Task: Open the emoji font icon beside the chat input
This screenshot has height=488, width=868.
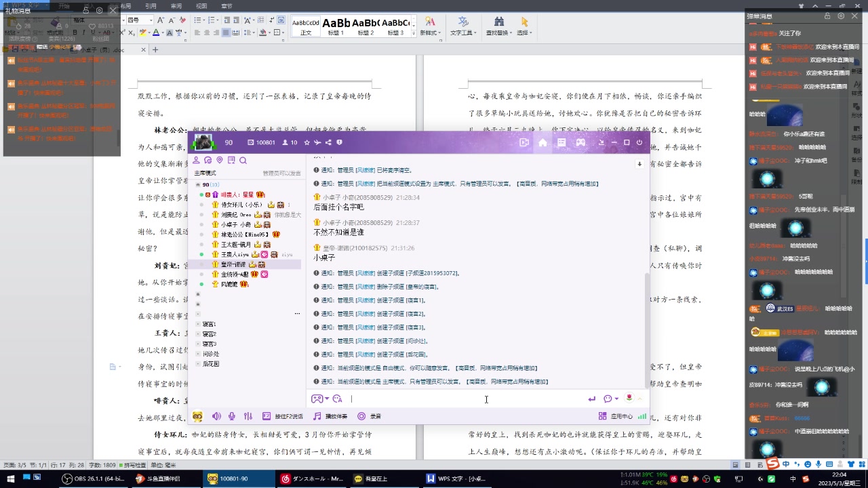Action: coord(338,399)
